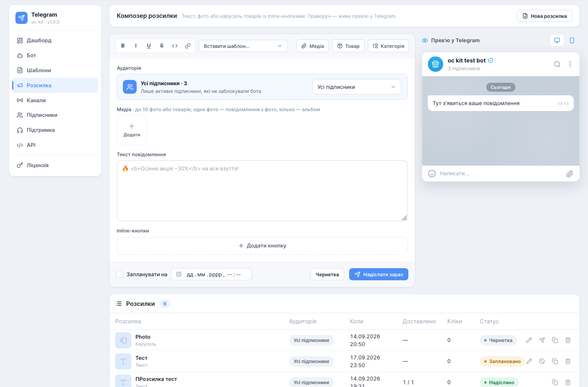Open the Дашборд sidebar section
The height and width of the screenshot is (387, 588).
point(55,41)
